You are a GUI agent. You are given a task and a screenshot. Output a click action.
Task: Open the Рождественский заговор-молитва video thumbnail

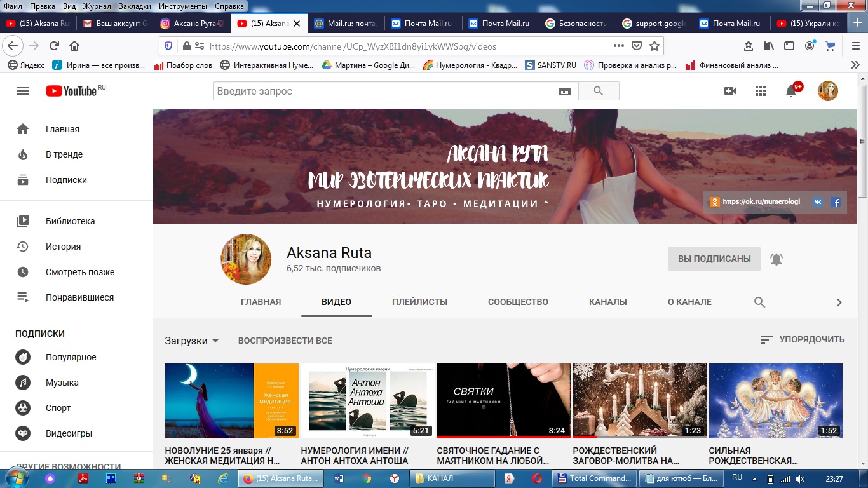639,401
